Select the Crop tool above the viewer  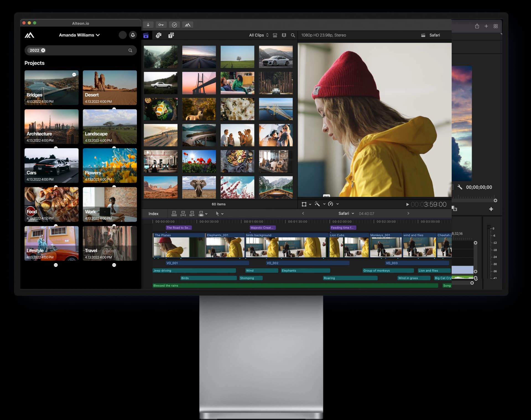click(x=304, y=204)
